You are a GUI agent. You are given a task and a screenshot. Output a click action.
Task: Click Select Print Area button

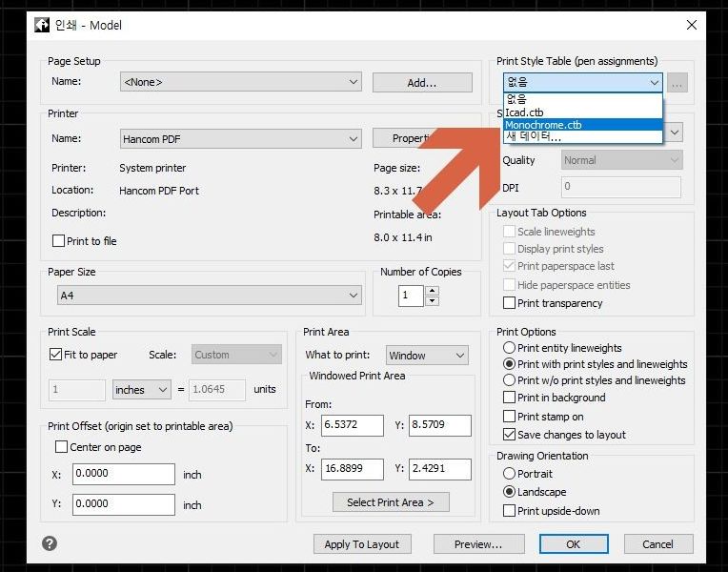pyautogui.click(x=391, y=502)
